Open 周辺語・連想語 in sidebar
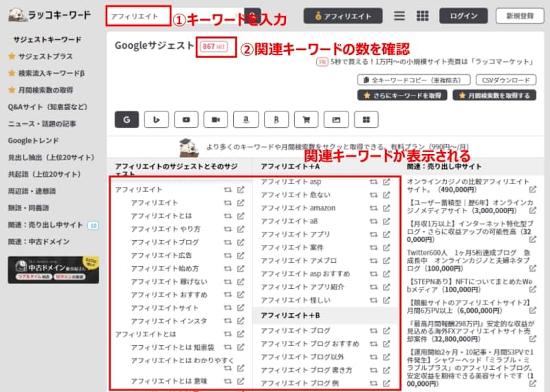The height and width of the screenshot is (392, 550). pyautogui.click(x=32, y=191)
